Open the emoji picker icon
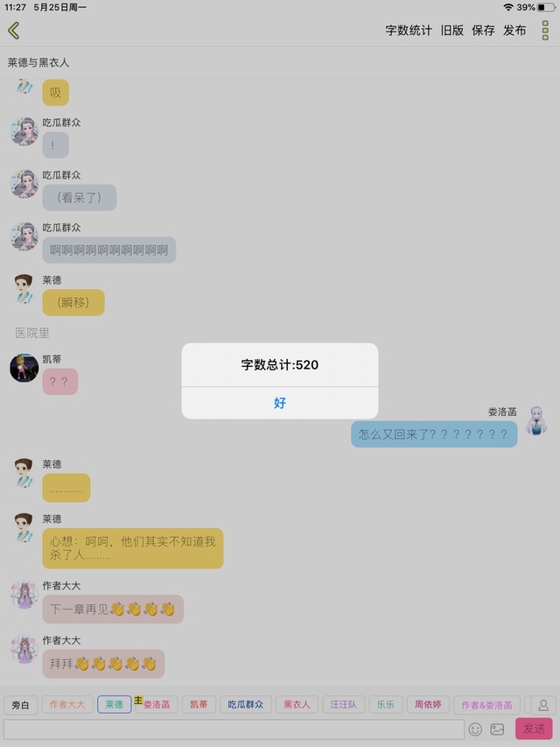560x747 pixels. coord(475,729)
